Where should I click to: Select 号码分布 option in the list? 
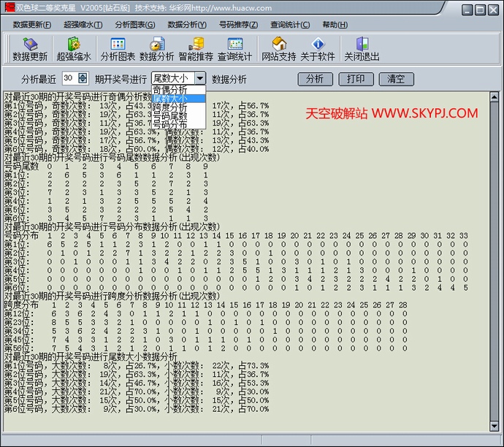(169, 125)
